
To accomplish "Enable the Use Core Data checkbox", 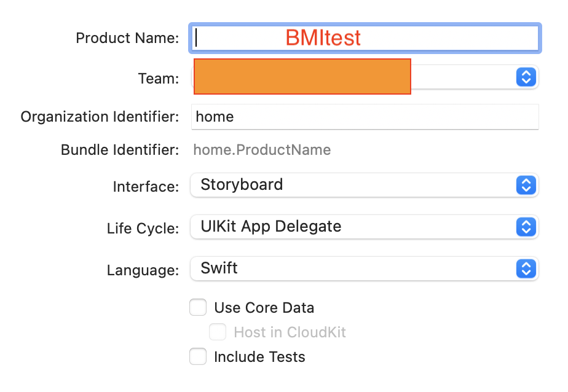I will 198,307.
